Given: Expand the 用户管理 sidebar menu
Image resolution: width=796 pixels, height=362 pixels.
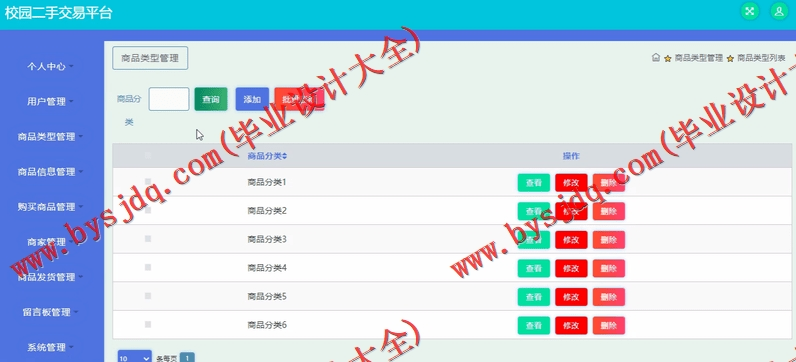Looking at the screenshot, I should (50, 102).
